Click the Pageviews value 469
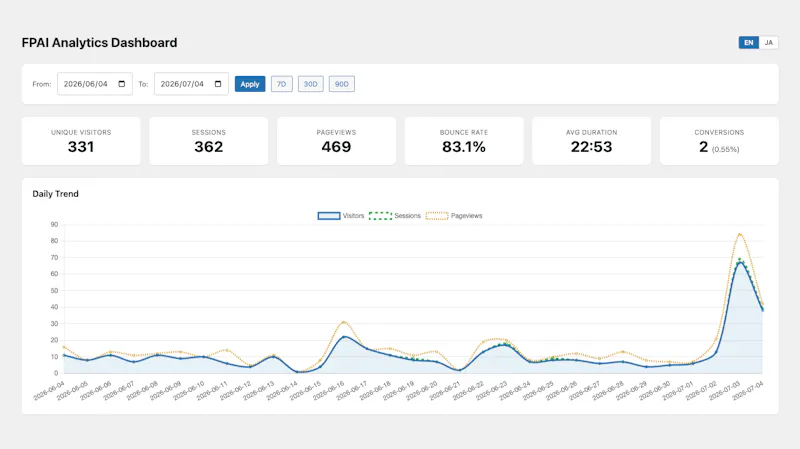The width and height of the screenshot is (800, 449). click(336, 147)
